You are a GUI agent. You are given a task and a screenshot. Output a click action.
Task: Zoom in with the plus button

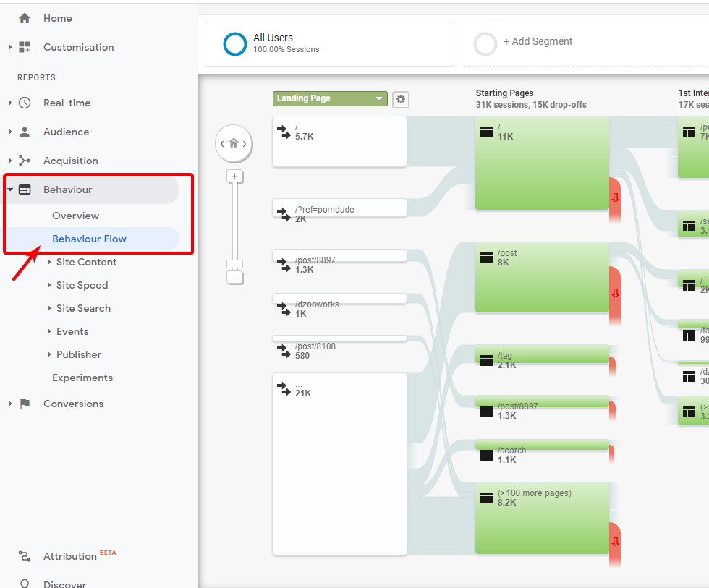click(x=234, y=176)
